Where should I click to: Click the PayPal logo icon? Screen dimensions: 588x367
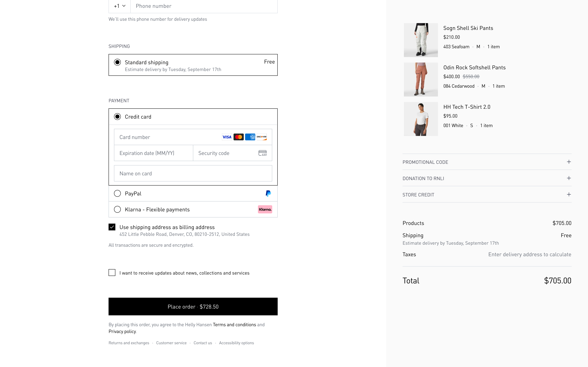[x=268, y=194]
